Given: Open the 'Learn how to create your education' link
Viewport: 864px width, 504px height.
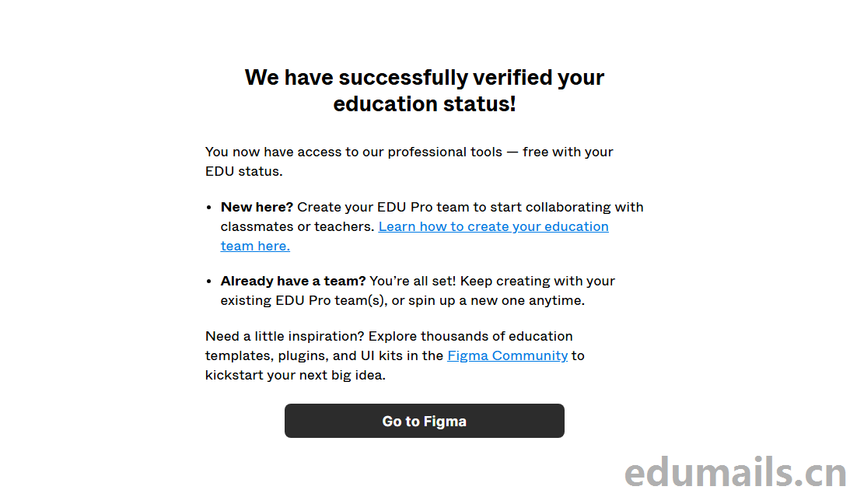Looking at the screenshot, I should click(493, 226).
